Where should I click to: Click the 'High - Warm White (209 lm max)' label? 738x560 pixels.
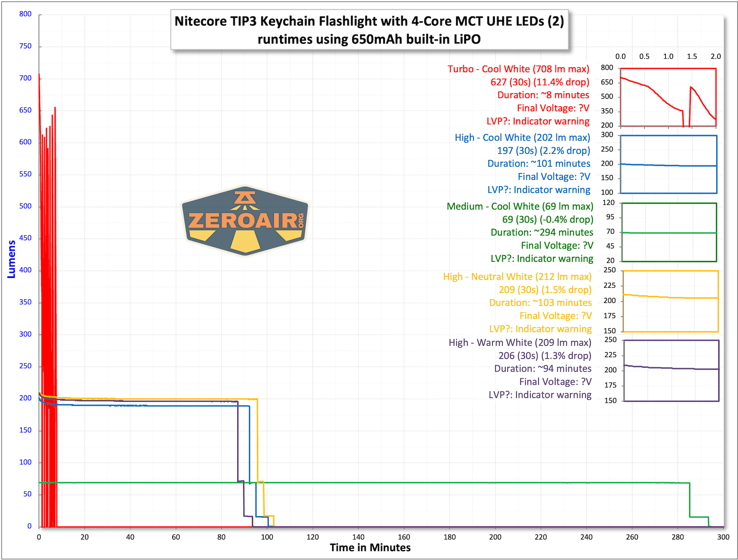click(520, 342)
